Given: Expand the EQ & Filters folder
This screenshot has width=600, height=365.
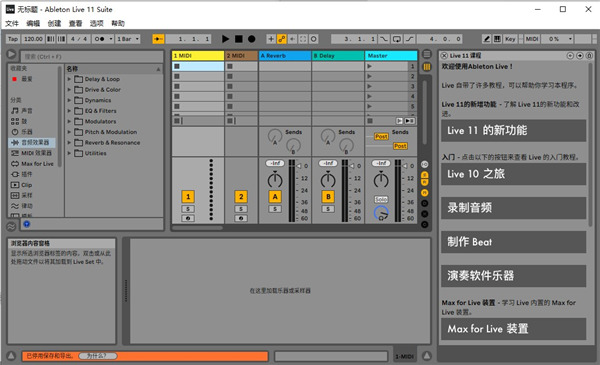Looking at the screenshot, I should coord(70,111).
